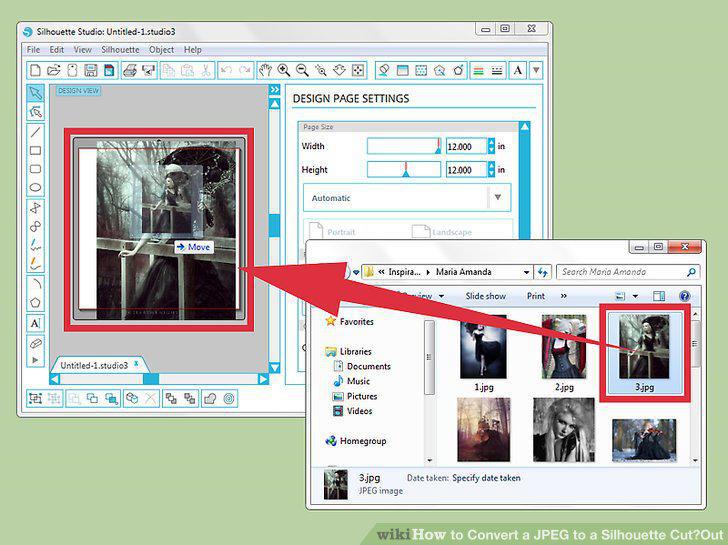Screen dimensions: 728x545
Task: Choose the Select arrow tool
Action: pyautogui.click(x=35, y=93)
